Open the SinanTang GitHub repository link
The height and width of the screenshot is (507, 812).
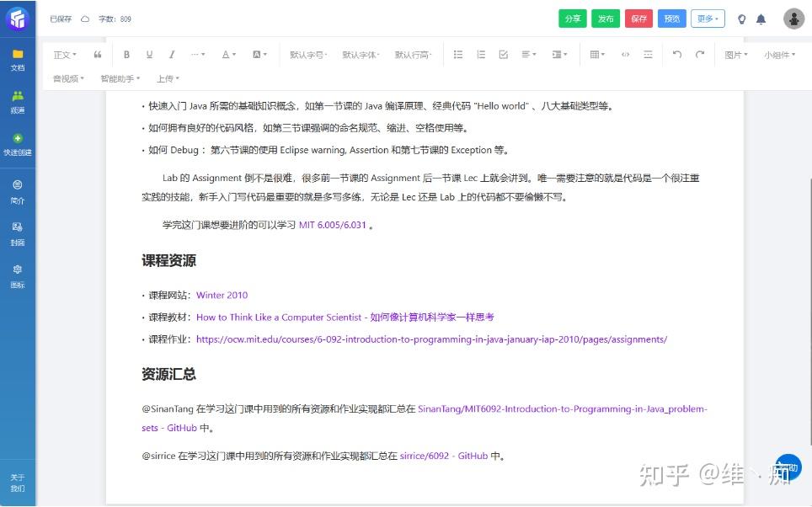click(563, 408)
